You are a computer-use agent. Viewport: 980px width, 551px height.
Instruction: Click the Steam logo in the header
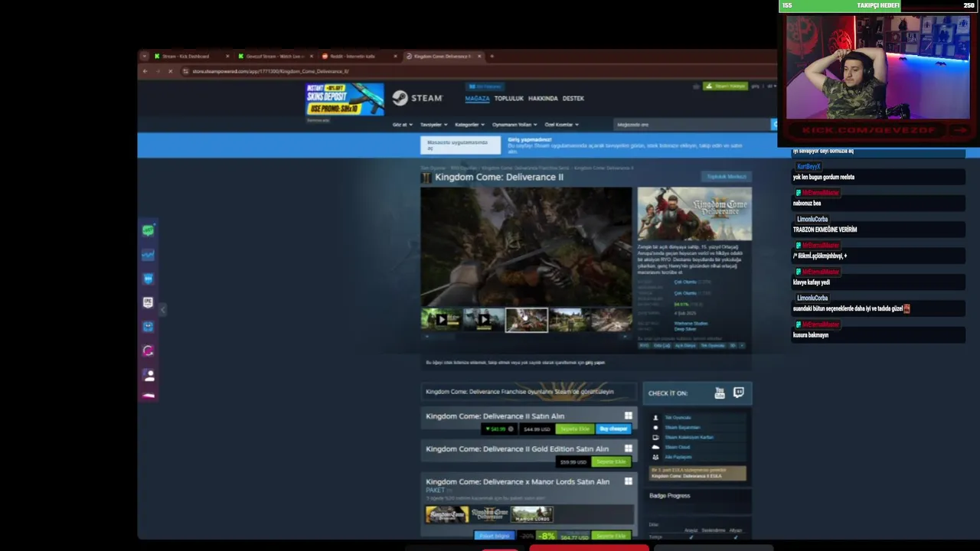(417, 98)
